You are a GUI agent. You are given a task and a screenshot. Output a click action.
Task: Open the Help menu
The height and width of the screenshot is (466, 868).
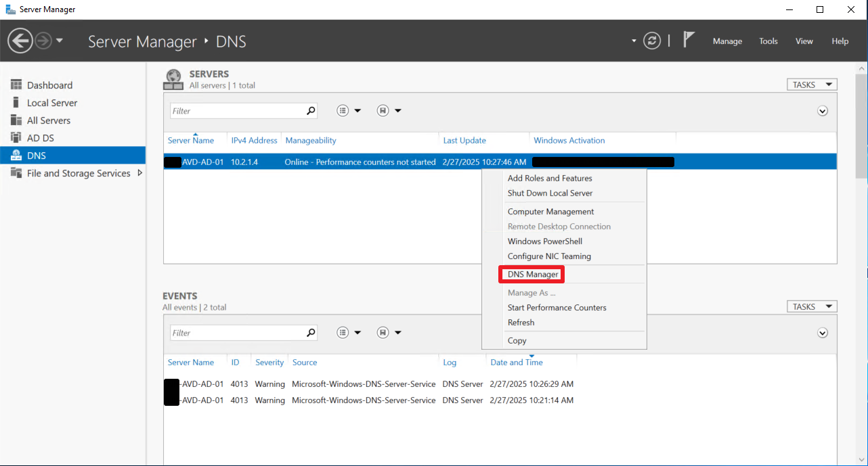pyautogui.click(x=840, y=41)
